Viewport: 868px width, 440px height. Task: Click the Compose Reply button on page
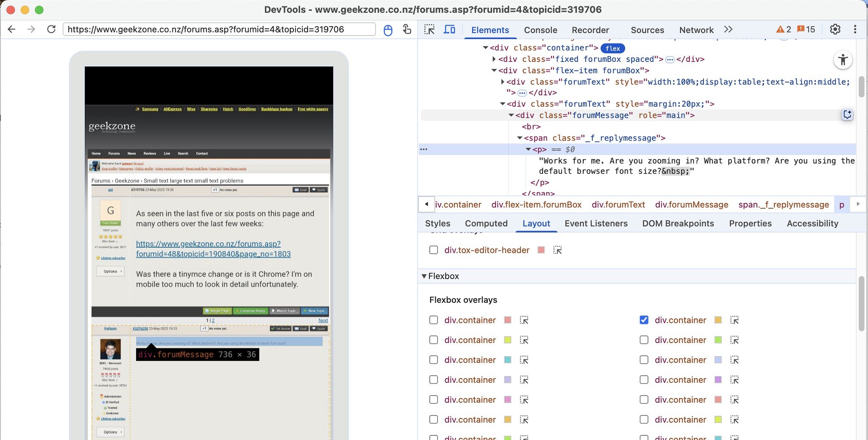(x=250, y=311)
